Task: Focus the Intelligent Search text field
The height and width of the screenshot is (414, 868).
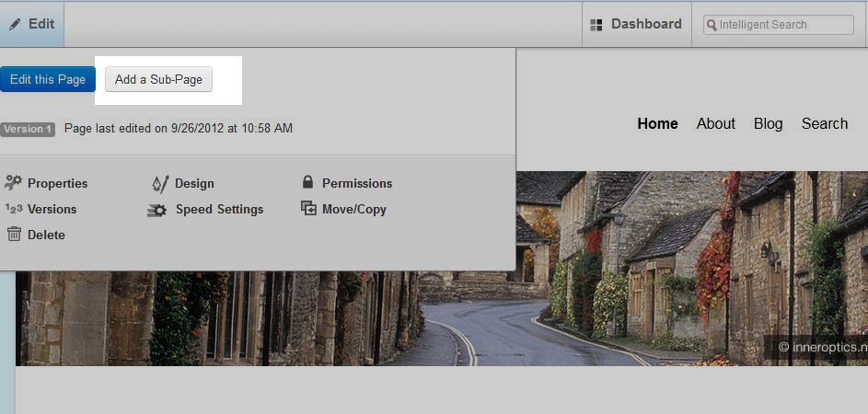Action: pyautogui.click(x=784, y=25)
